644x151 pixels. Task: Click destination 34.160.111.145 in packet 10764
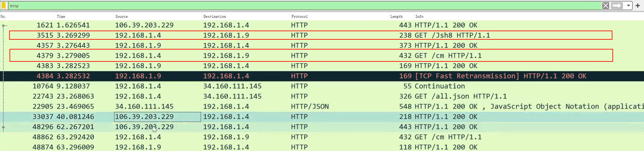[232, 86]
